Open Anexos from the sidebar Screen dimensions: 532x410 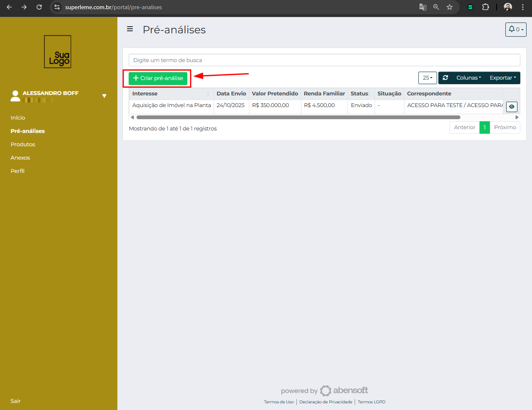pyautogui.click(x=20, y=158)
